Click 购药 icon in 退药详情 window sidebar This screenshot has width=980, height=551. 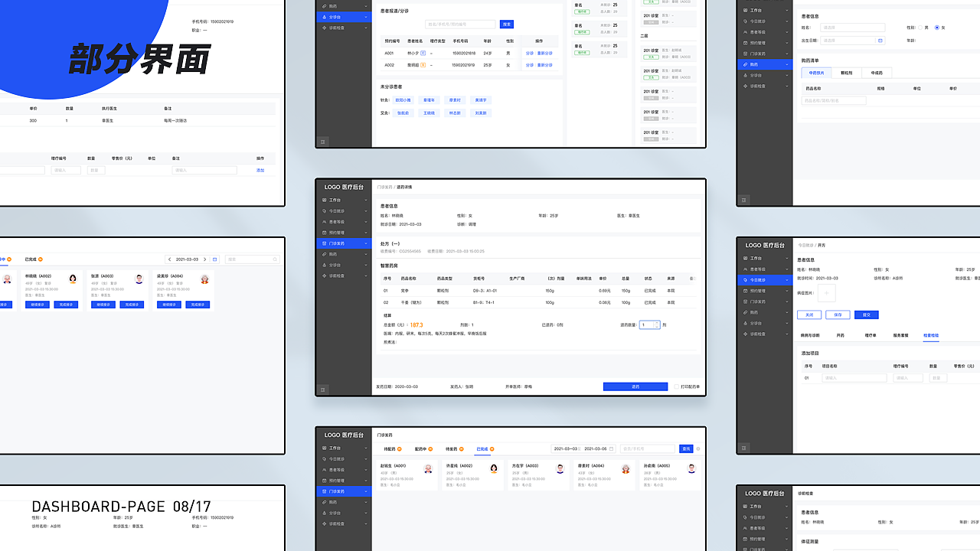[x=325, y=254]
